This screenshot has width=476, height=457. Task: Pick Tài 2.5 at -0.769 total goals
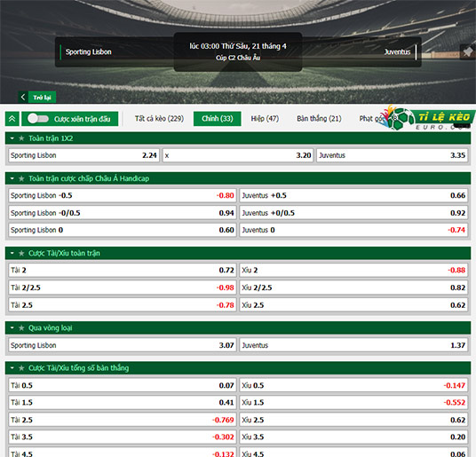123,420
